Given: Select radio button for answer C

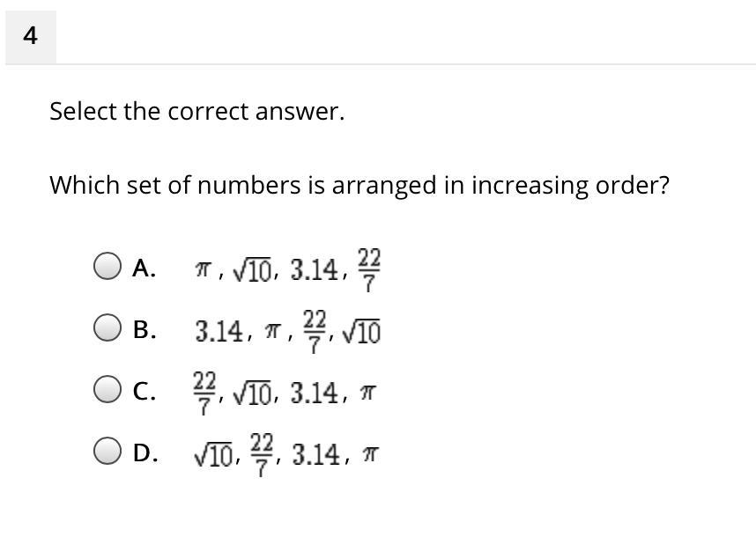Looking at the screenshot, I should point(107,389).
